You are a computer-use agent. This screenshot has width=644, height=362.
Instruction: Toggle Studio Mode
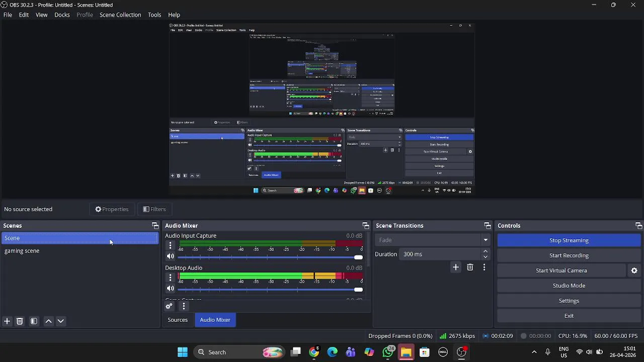coord(569,286)
